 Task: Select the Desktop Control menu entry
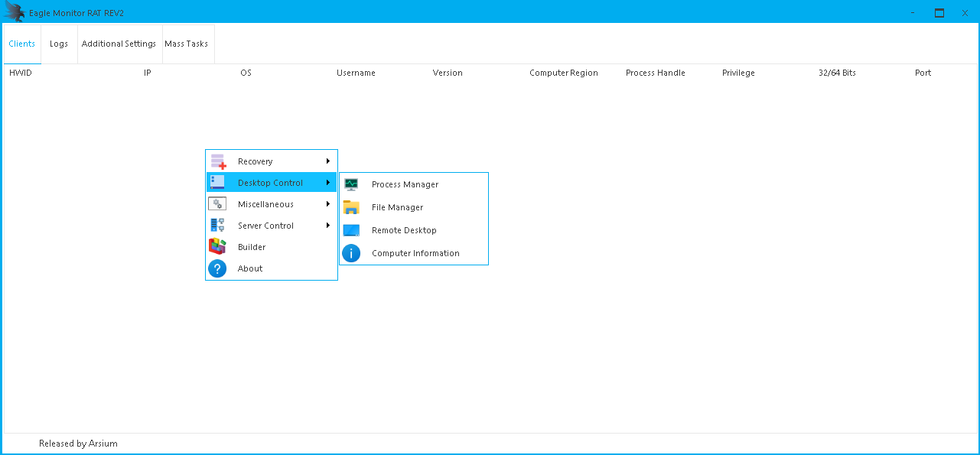[270, 183]
